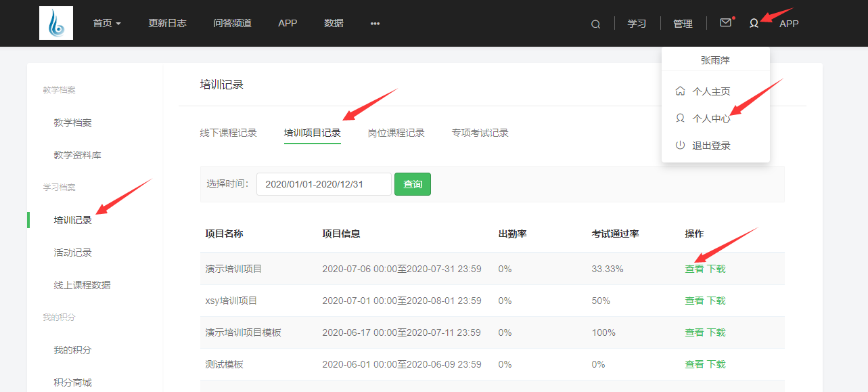The height and width of the screenshot is (392, 868).
Task: Click the site logo in header
Action: (x=56, y=23)
